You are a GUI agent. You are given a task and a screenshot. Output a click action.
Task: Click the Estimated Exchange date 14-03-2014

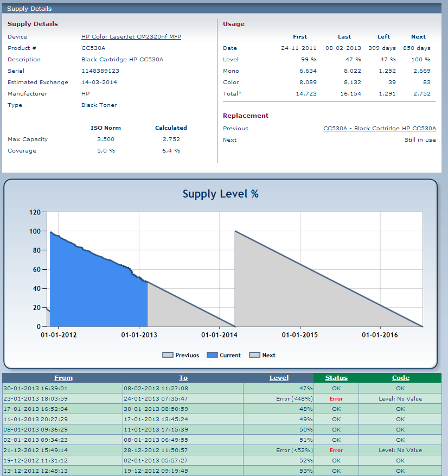click(x=99, y=82)
